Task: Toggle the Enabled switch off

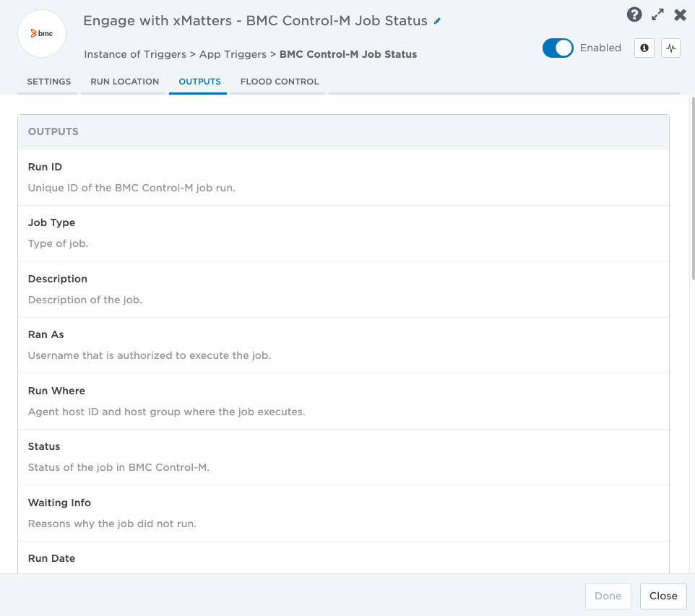Action: tap(558, 48)
